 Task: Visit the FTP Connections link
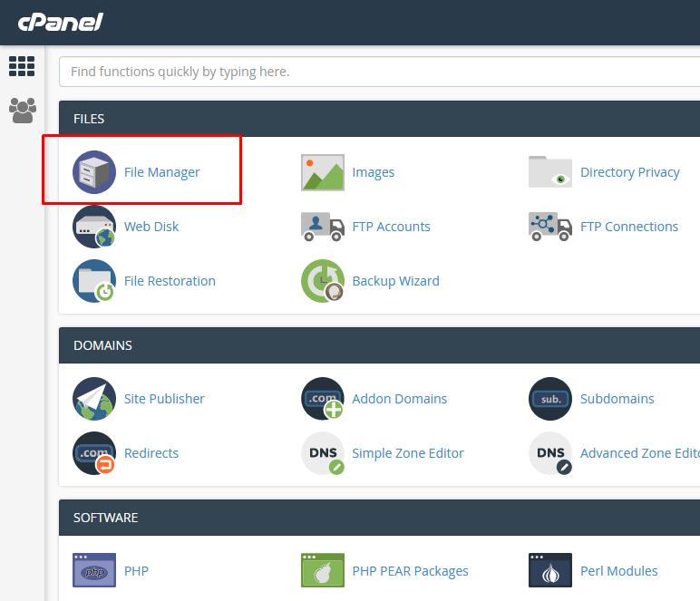coord(629,227)
